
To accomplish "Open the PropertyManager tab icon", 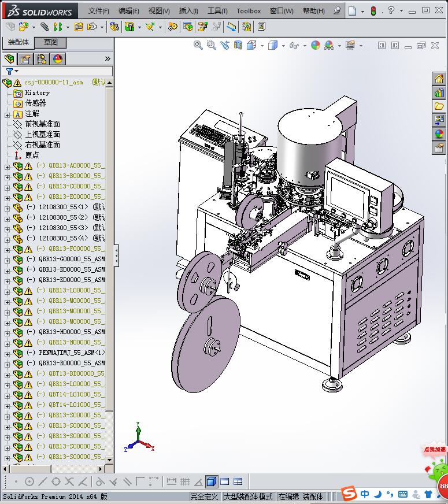I will click(x=25, y=59).
